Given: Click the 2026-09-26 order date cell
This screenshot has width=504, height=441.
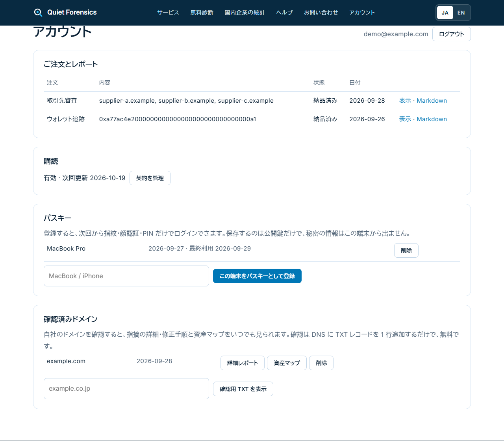Looking at the screenshot, I should point(367,119).
